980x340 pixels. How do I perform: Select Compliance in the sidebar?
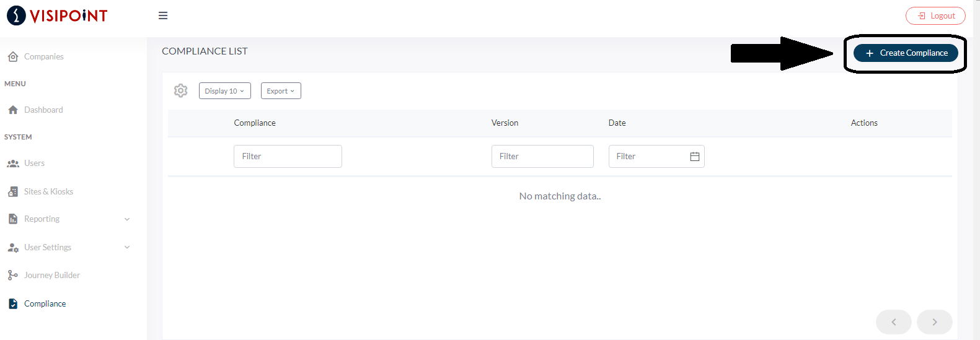point(45,303)
